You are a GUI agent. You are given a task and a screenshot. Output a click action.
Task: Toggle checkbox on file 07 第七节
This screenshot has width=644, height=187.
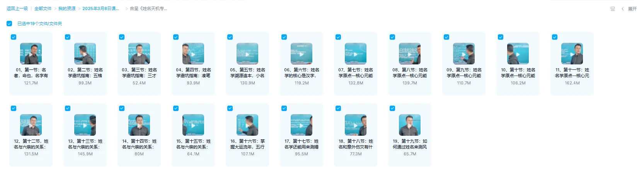tap(338, 37)
